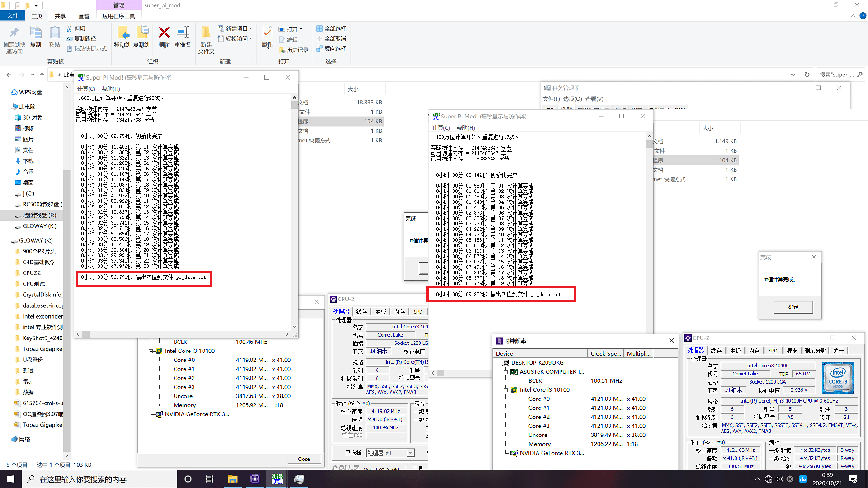The image size is (868, 488).
Task: Click the red 删除 delete icon
Action: [164, 33]
